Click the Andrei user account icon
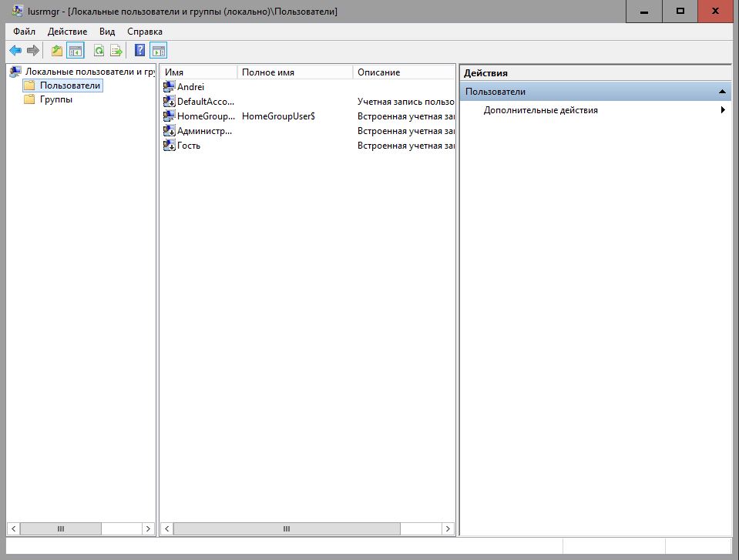The width and height of the screenshot is (739, 560). tap(169, 87)
